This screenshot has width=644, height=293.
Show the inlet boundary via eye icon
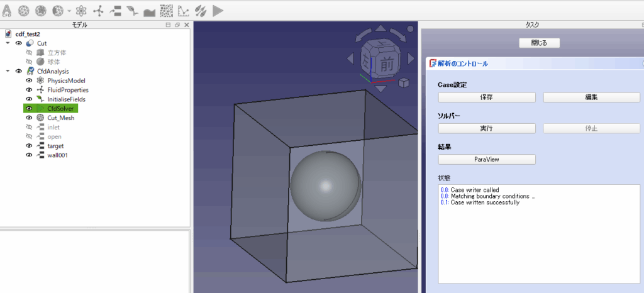(28, 127)
